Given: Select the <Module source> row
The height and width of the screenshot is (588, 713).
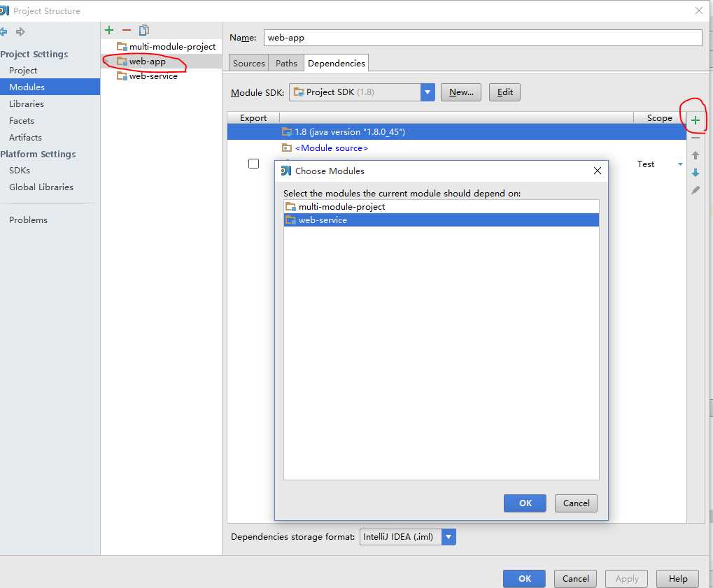Looking at the screenshot, I should [456, 148].
